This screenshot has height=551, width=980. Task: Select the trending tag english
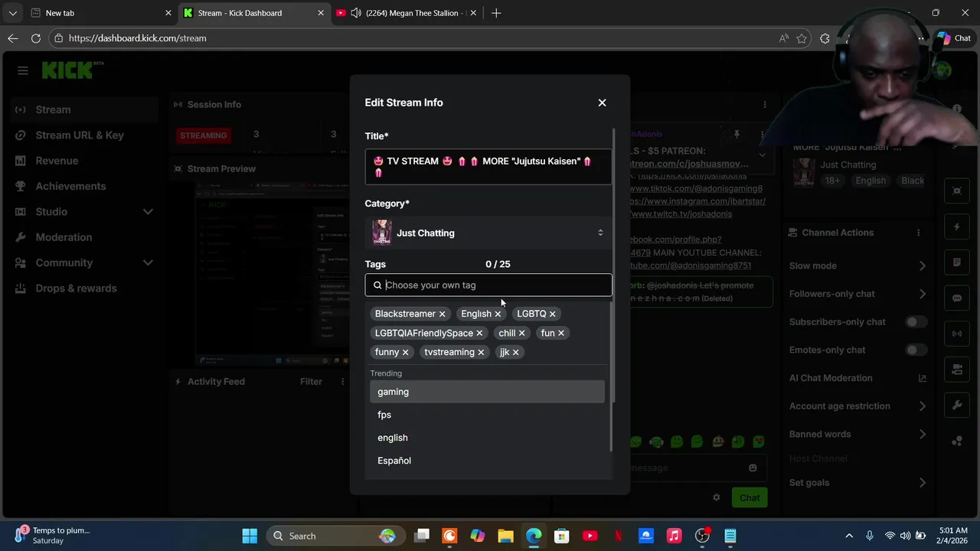tap(487, 438)
